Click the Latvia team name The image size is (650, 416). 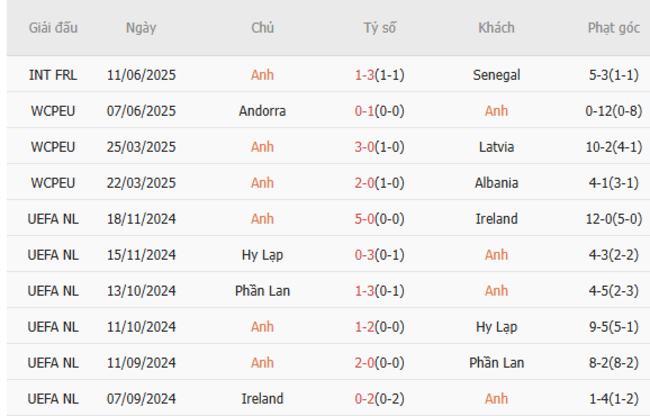point(496,147)
